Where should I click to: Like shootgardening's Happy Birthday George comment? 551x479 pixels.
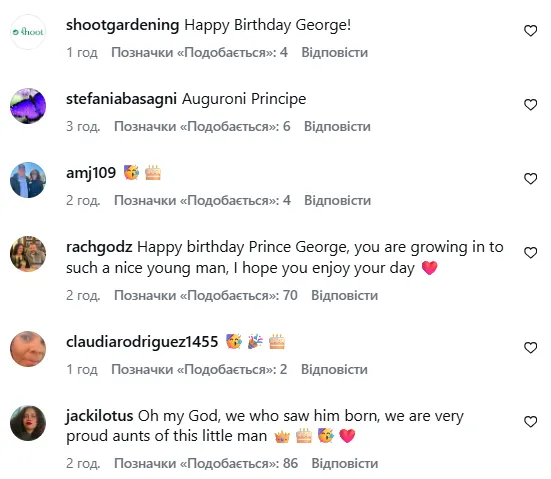click(x=530, y=31)
